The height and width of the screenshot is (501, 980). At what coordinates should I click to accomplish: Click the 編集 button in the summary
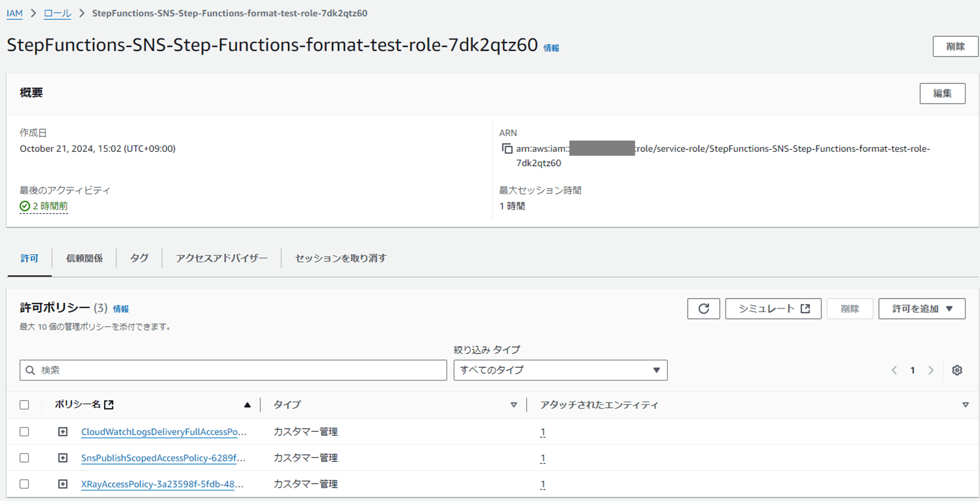pos(942,94)
